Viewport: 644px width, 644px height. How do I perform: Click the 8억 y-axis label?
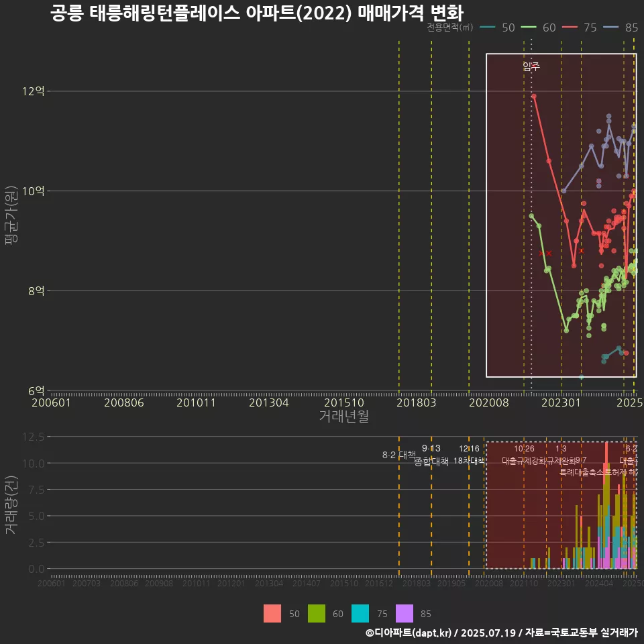pos(36,290)
